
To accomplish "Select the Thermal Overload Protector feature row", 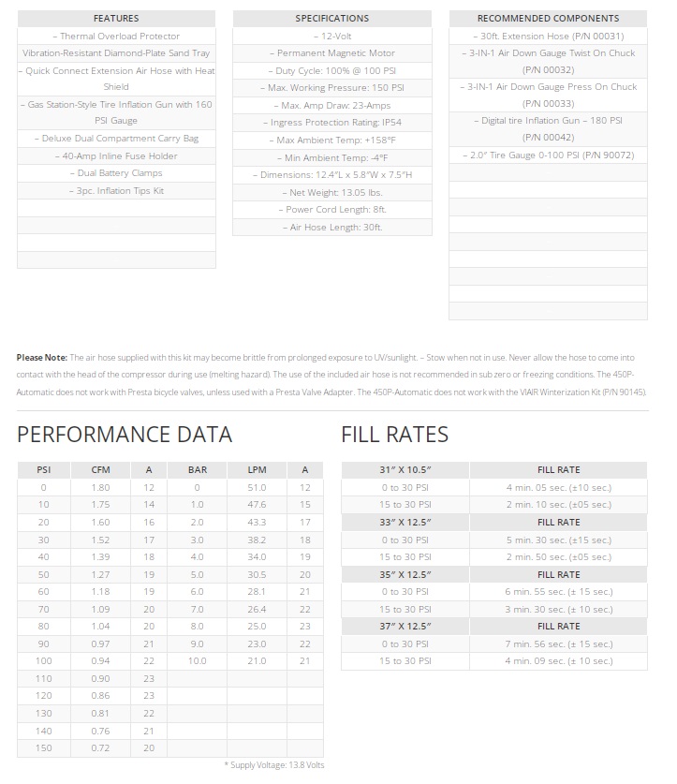I will [116, 36].
